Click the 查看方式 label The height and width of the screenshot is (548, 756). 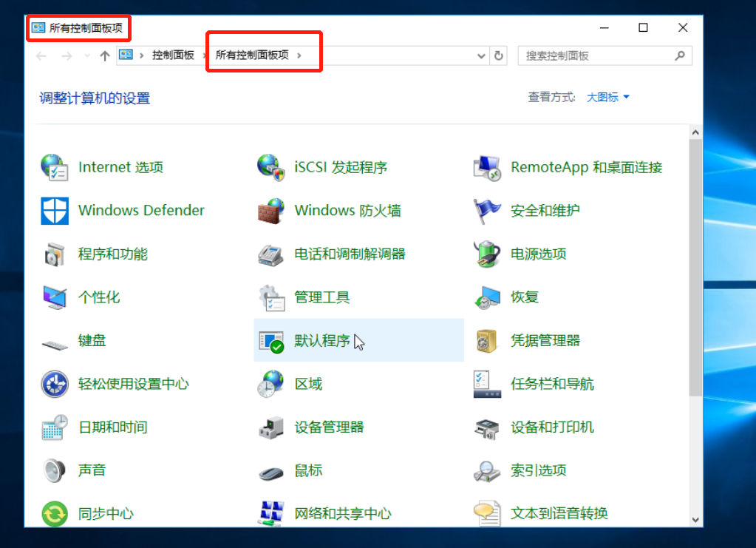[x=551, y=97]
